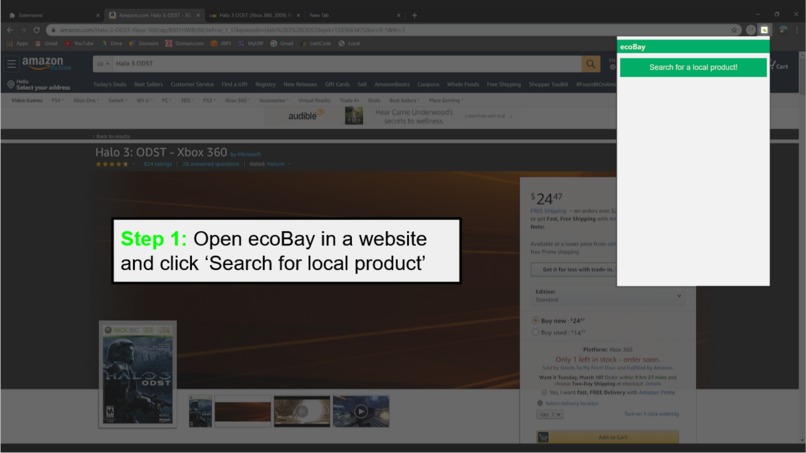The width and height of the screenshot is (806, 453).
Task: Click the ecoBay extension icon in Chrome's toolbar
Action: point(764,30)
